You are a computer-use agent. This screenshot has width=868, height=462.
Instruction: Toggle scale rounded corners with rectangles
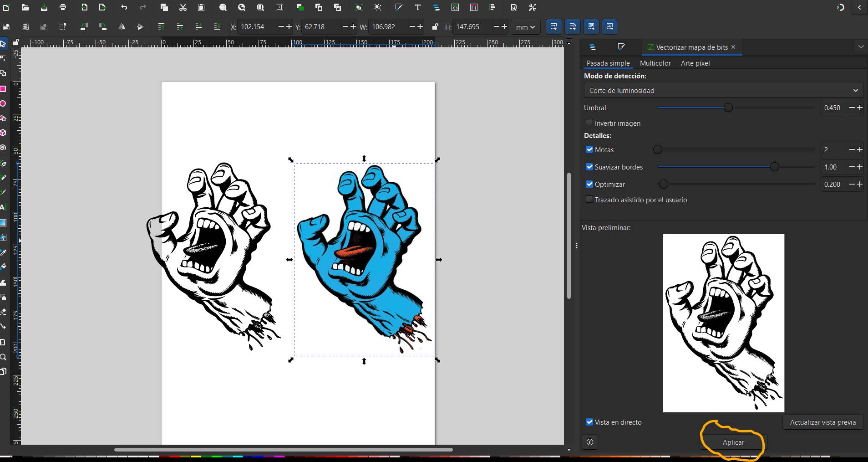pos(572,27)
